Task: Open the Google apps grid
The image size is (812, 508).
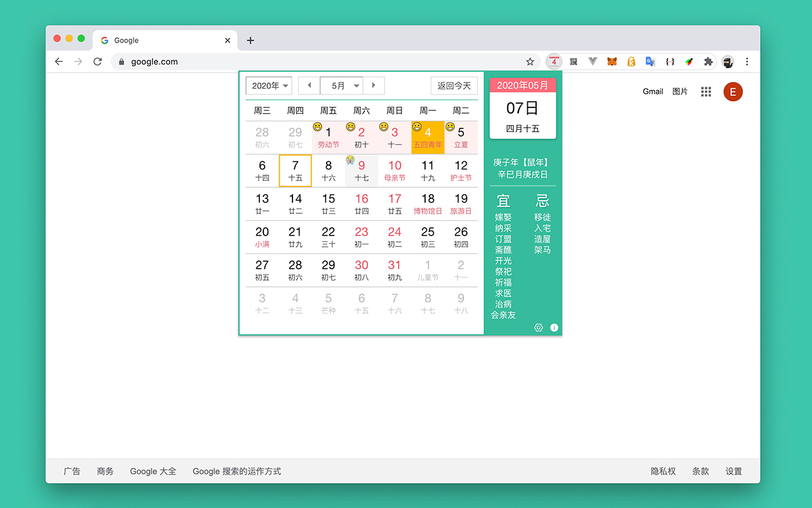Action: click(x=706, y=91)
